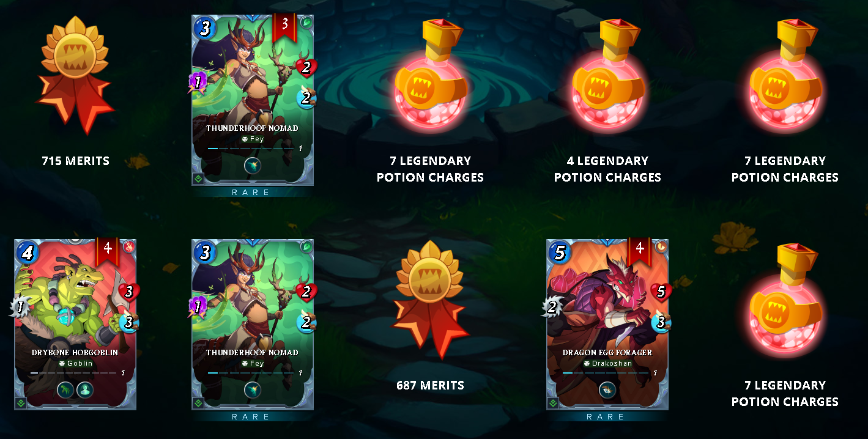The width and height of the screenshot is (868, 439).
Task: Click mana cost 4 orb on Drybone Hobgoblin
Action: coord(26,253)
